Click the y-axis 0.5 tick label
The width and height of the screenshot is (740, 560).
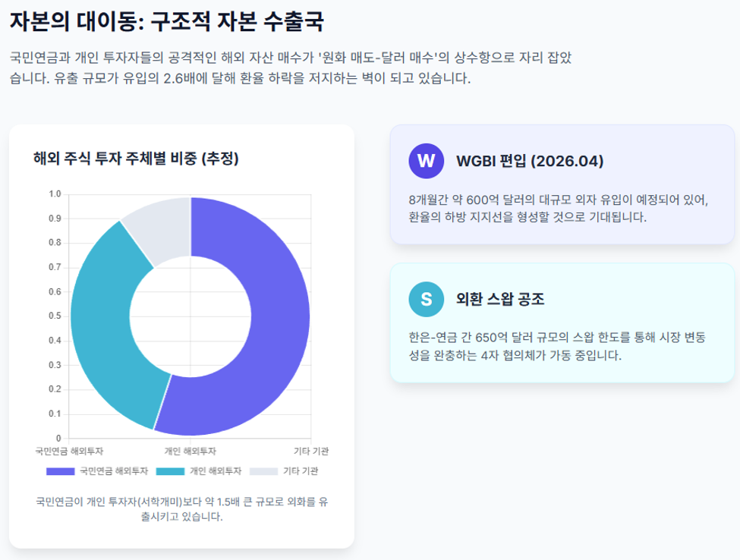click(x=55, y=316)
